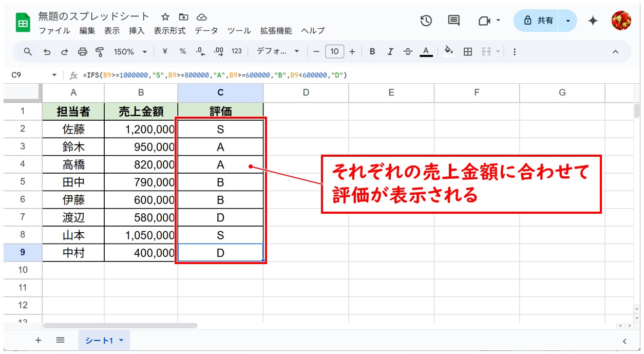Decrease font size with minus
This screenshot has height=354, width=644.
click(316, 51)
